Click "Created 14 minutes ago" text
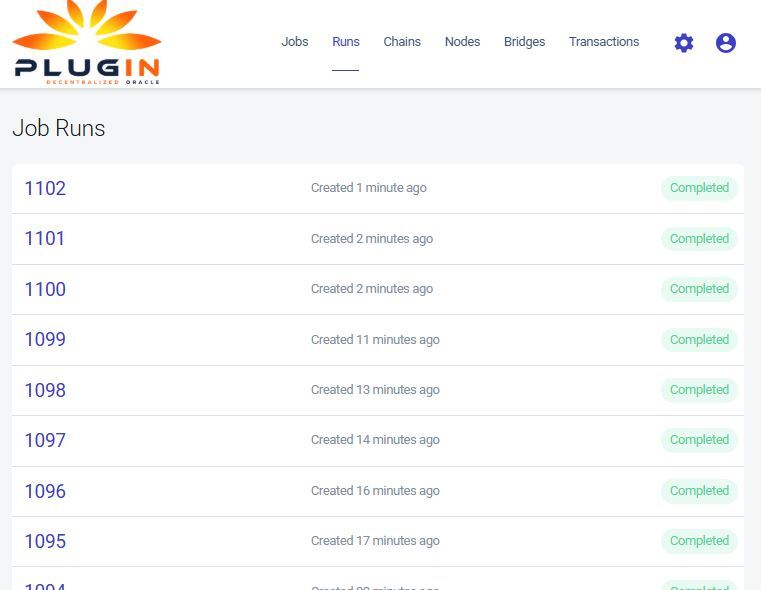 click(375, 440)
